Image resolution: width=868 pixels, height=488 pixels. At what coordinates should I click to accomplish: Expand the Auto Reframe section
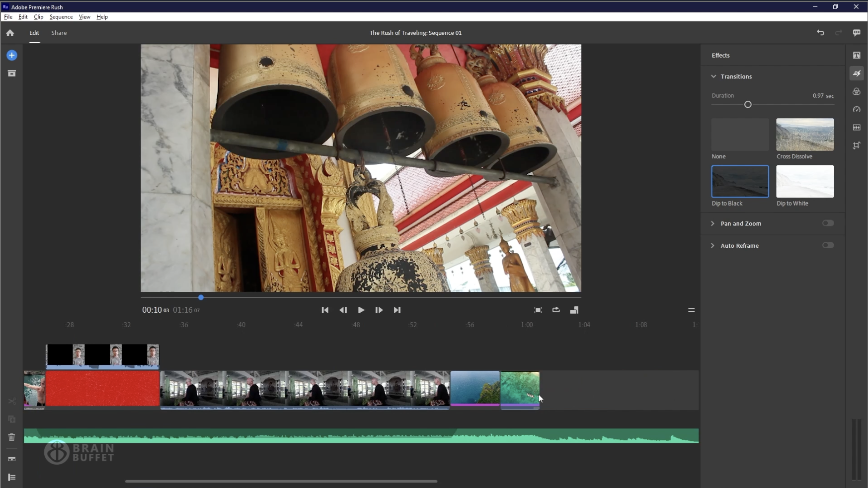[x=713, y=245]
